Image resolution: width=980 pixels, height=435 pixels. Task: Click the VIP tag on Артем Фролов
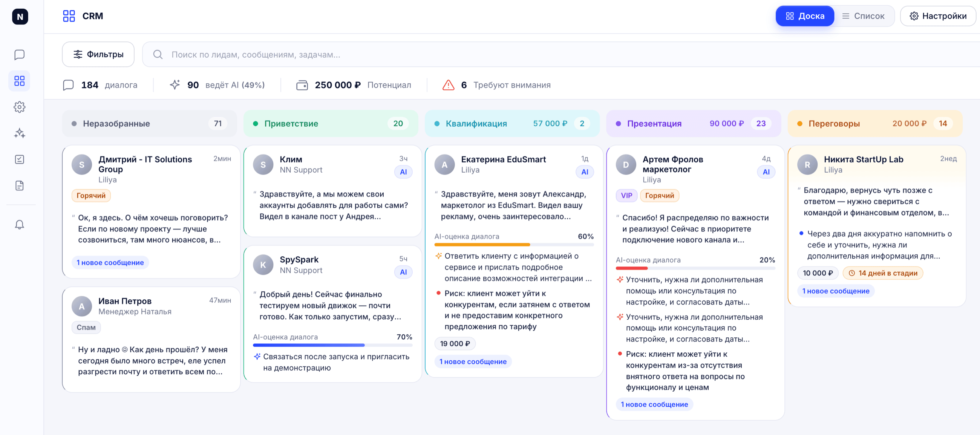tap(626, 195)
